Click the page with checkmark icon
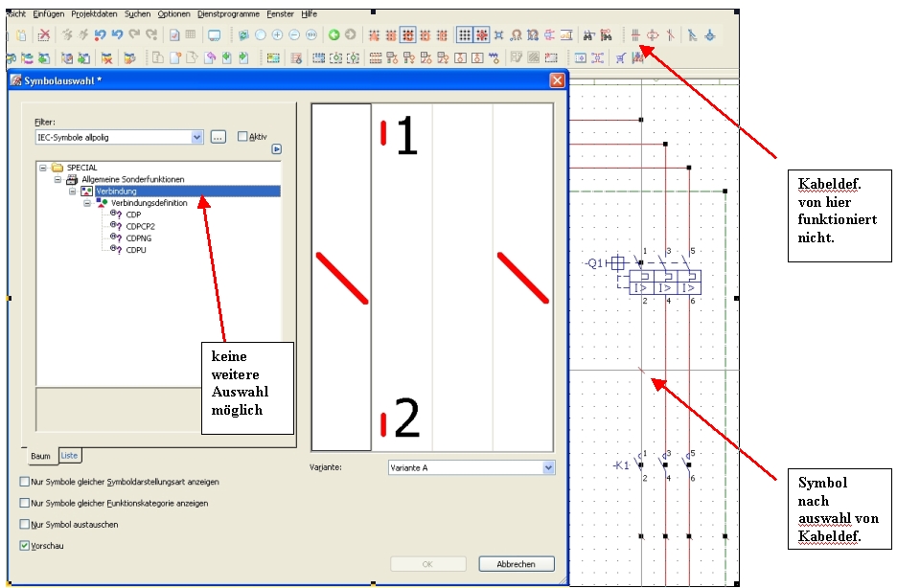Screen dimensions: 897x588 coord(174,35)
